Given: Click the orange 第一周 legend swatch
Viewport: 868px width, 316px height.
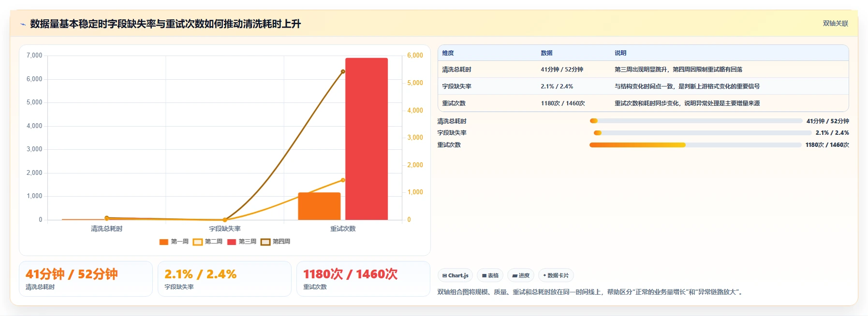Looking at the screenshot, I should click(x=164, y=242).
